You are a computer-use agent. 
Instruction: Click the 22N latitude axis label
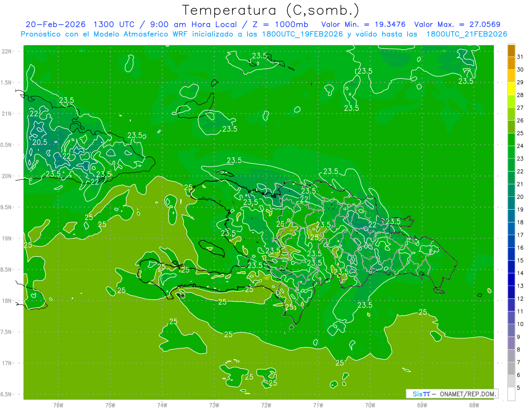pos(8,51)
